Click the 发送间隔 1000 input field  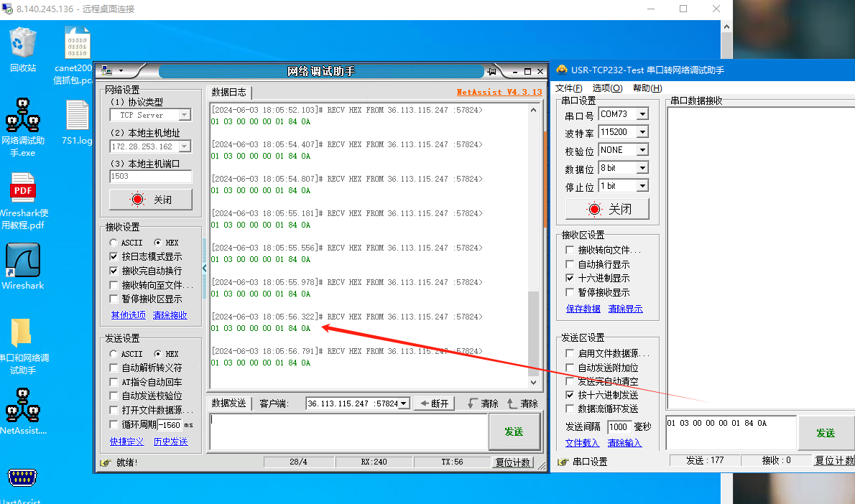point(619,426)
